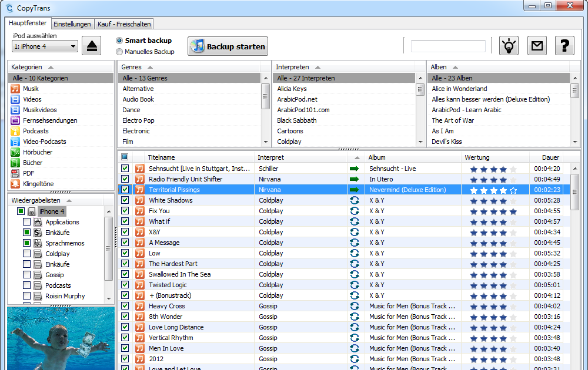
Task: Set star rating for Territorial Pissings
Action: [493, 190]
